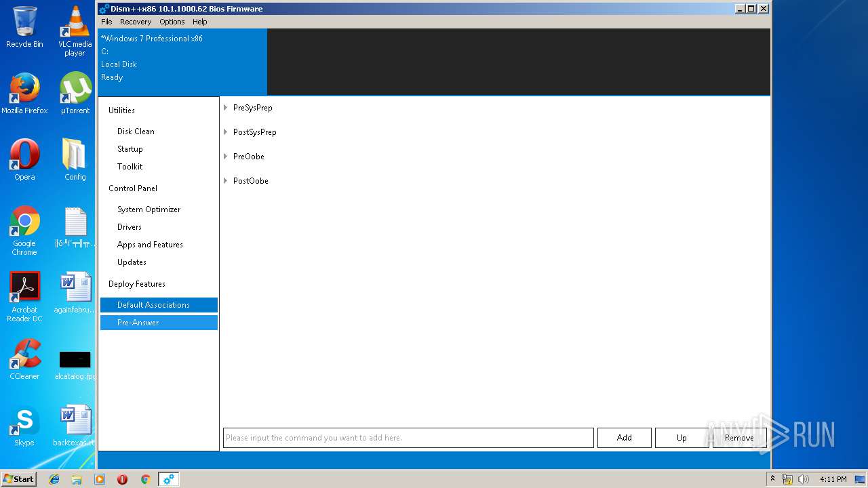
Task: Click PostOobe label text
Action: coord(250,181)
